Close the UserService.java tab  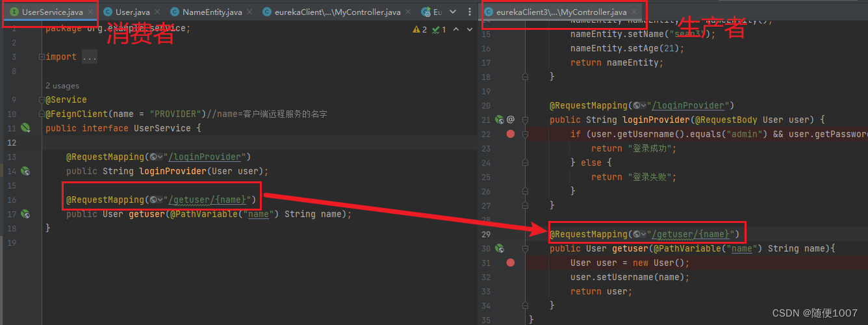coord(90,12)
